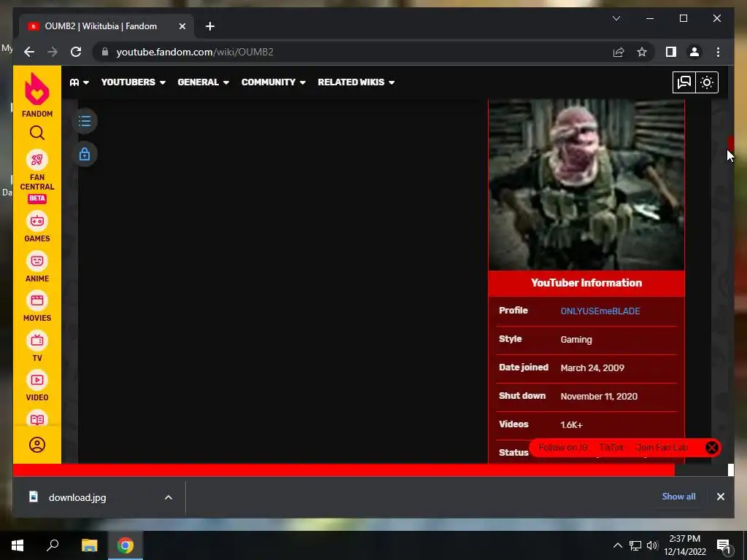Open Fandom sidebar search

point(36,133)
